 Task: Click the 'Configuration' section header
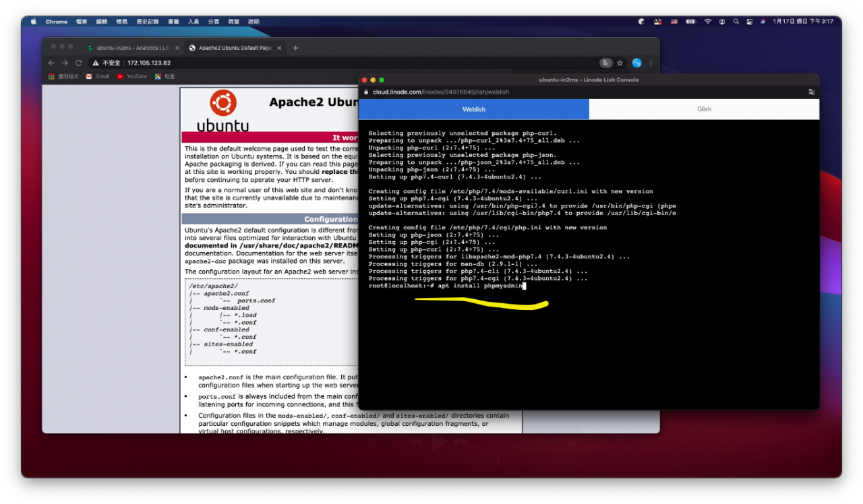point(330,219)
